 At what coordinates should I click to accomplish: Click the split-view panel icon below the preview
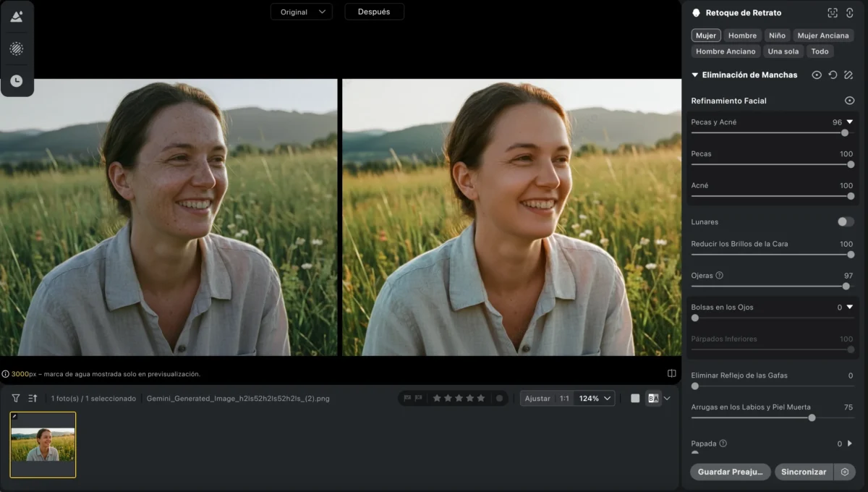672,373
